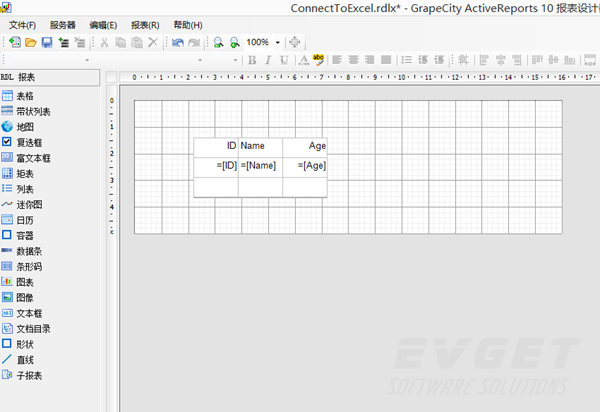Click the =[Name] table cell
Screen dimensions: 600x412
260,167
